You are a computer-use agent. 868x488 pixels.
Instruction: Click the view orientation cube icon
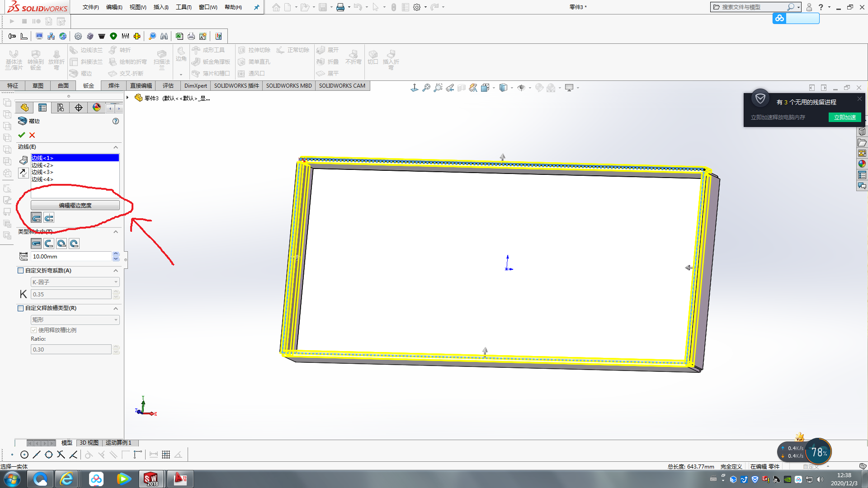click(x=485, y=88)
